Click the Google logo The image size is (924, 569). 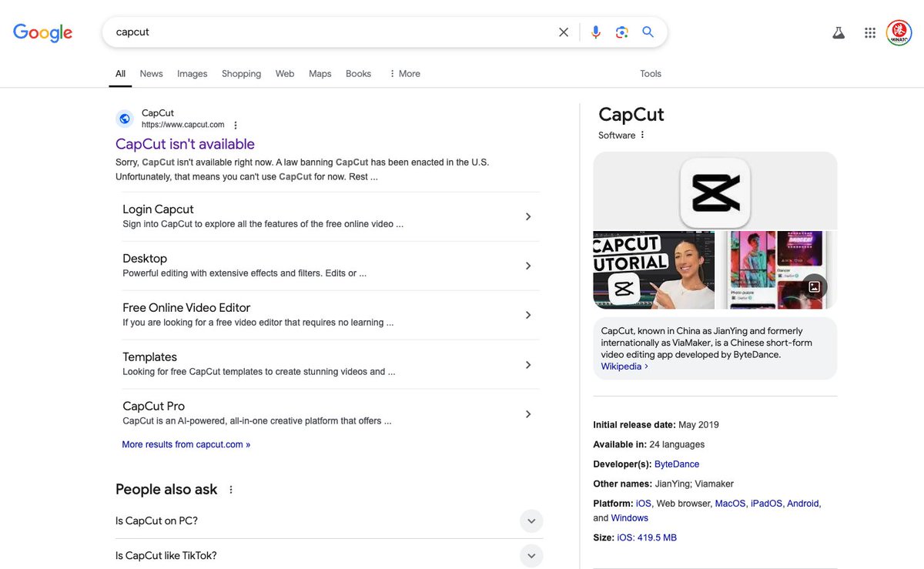tap(43, 32)
